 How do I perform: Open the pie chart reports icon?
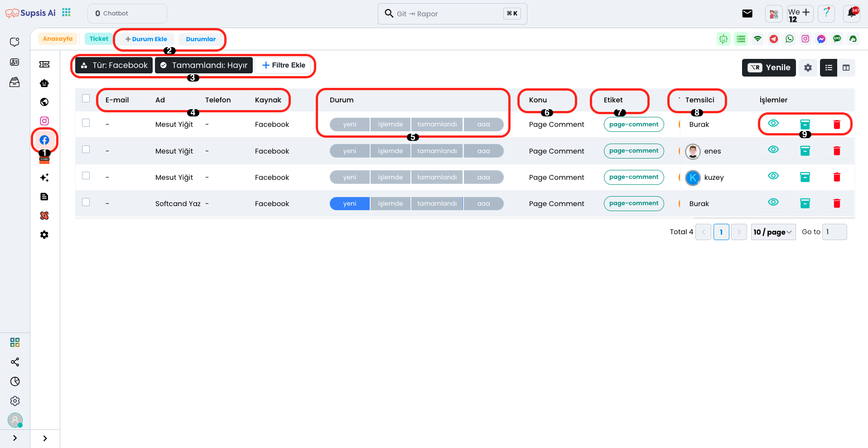point(15,381)
